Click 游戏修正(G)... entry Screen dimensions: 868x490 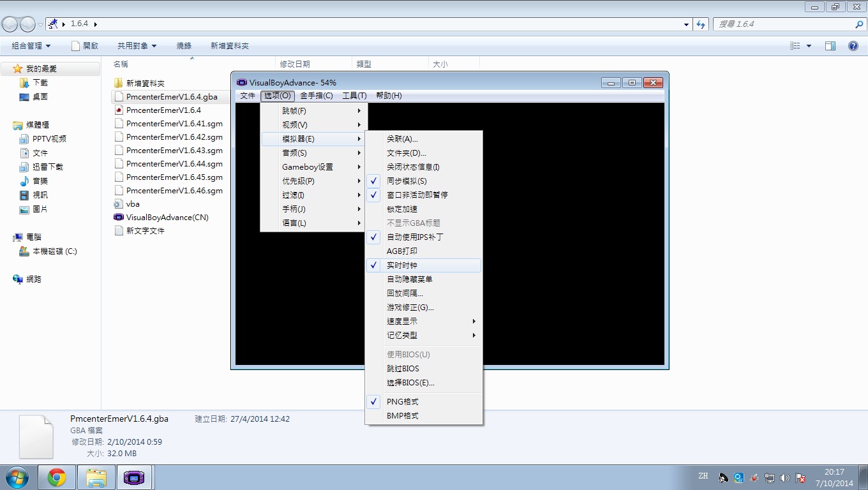424,307
